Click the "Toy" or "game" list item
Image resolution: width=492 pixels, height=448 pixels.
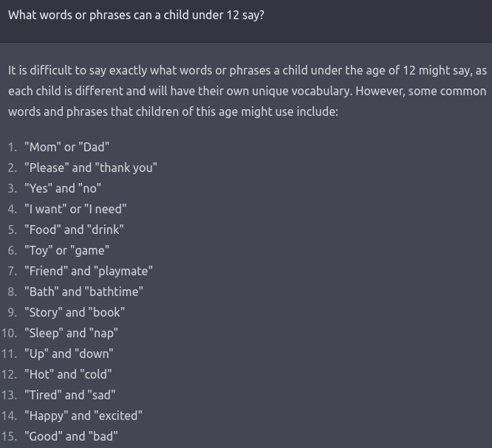66,250
